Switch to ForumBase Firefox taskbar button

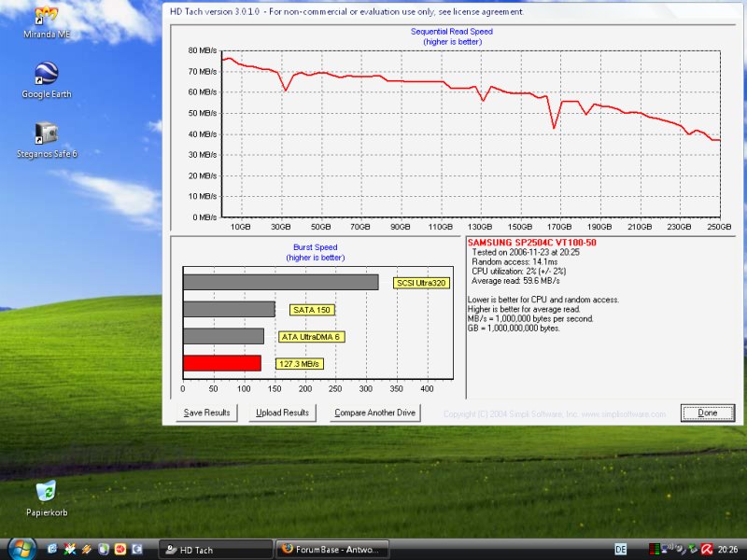[332, 550]
